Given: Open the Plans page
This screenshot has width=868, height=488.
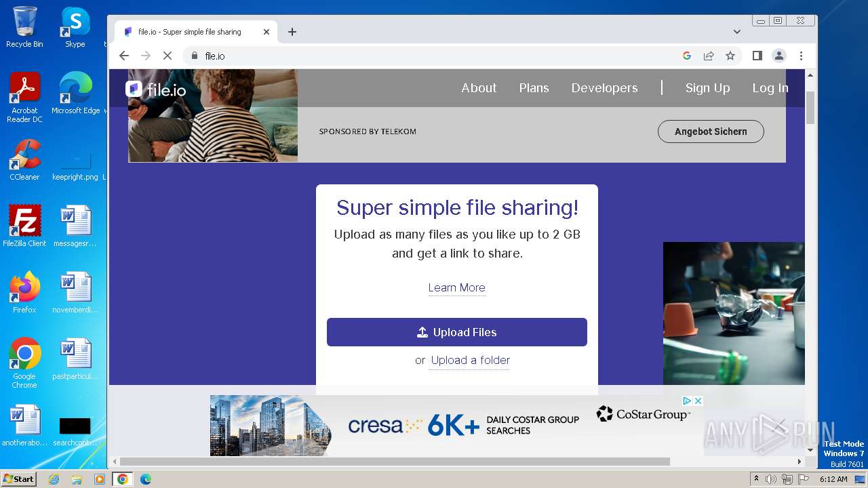Looking at the screenshot, I should tap(534, 88).
